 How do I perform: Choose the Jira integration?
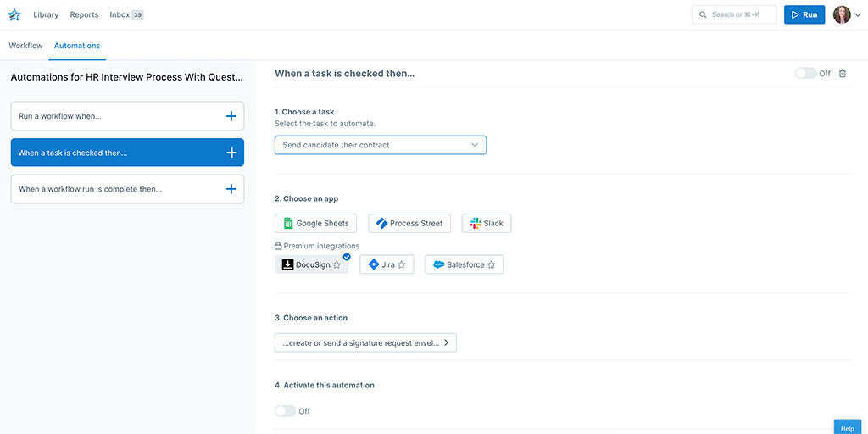pyautogui.click(x=387, y=264)
